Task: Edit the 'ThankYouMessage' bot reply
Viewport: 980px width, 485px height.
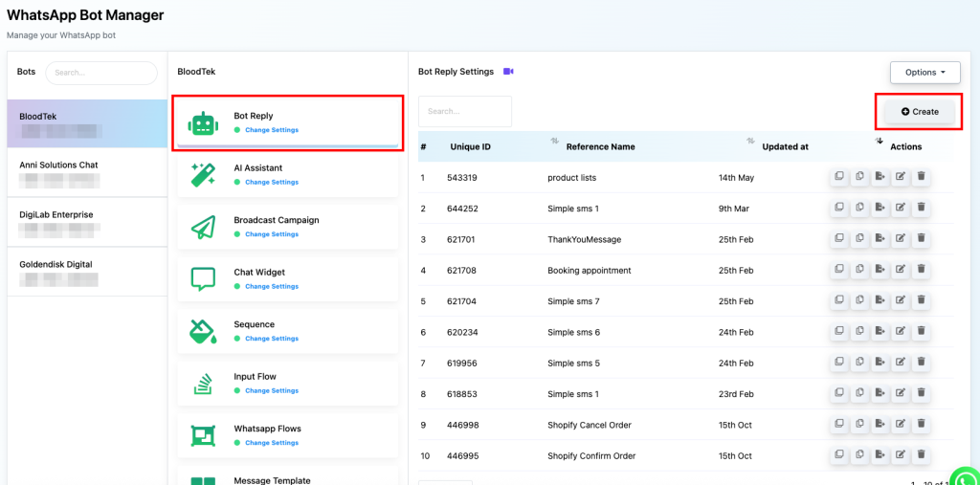Action: coord(900,239)
